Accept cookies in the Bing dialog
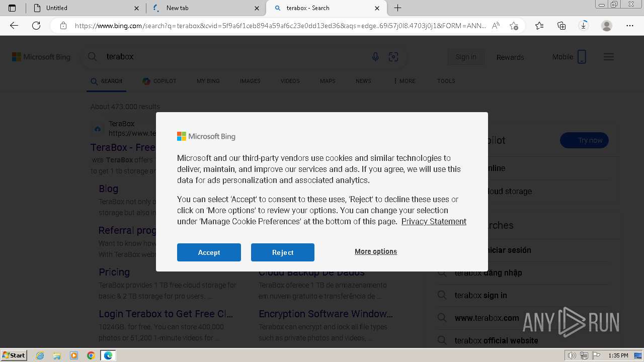 point(209,252)
